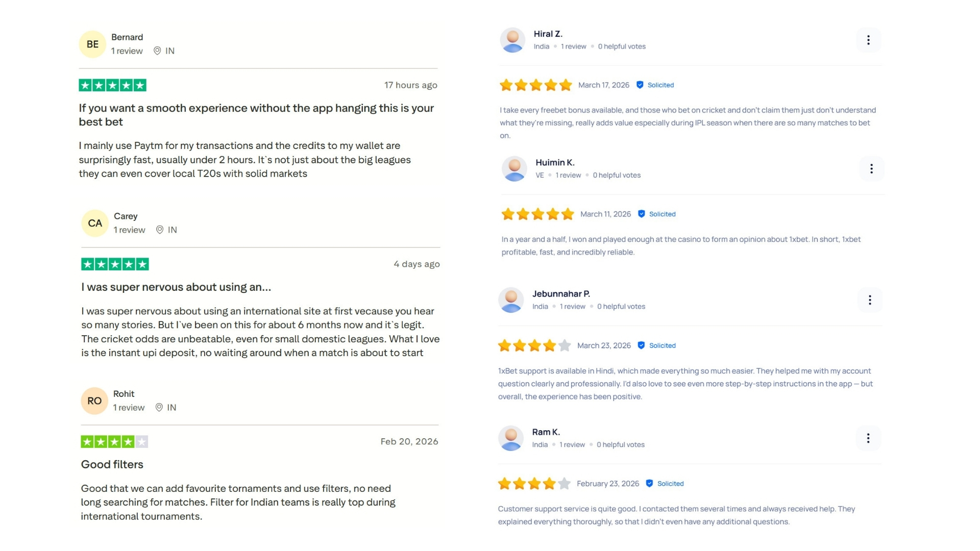Click Rohit's RO avatar circle
The image size is (980, 551).
point(94,400)
